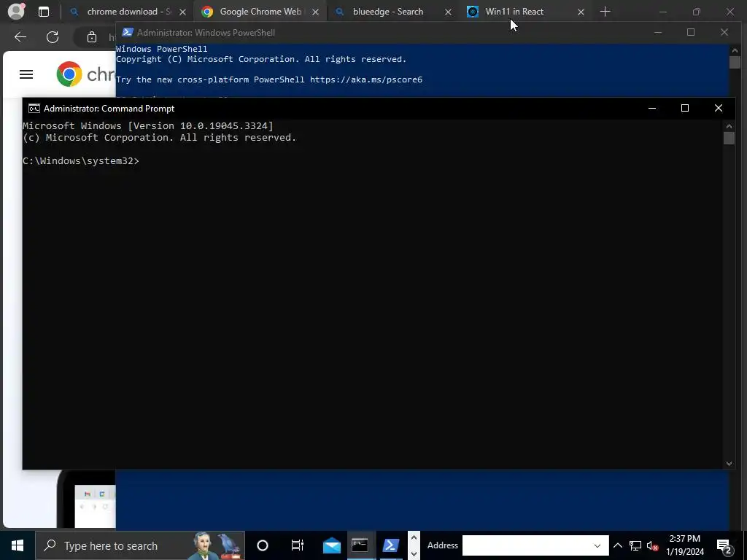Open the Mail app from taskbar
Screen dimensions: 747x560
(x=332, y=545)
